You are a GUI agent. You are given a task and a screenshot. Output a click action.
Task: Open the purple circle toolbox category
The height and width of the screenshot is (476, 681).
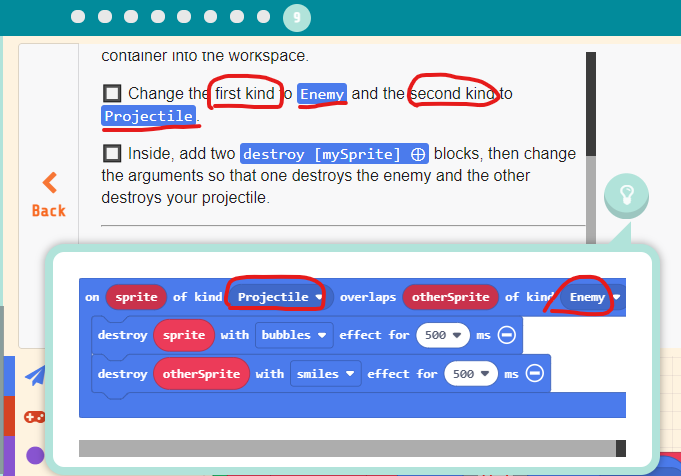pos(35,456)
